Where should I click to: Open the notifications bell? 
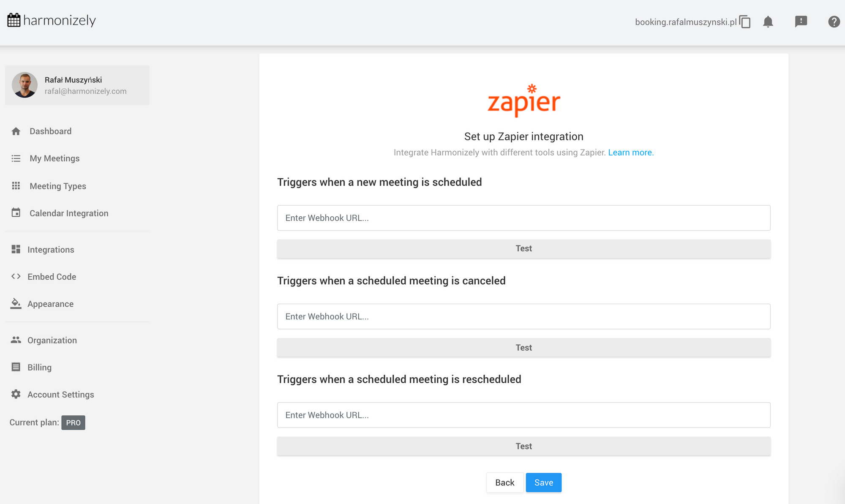[x=768, y=22]
